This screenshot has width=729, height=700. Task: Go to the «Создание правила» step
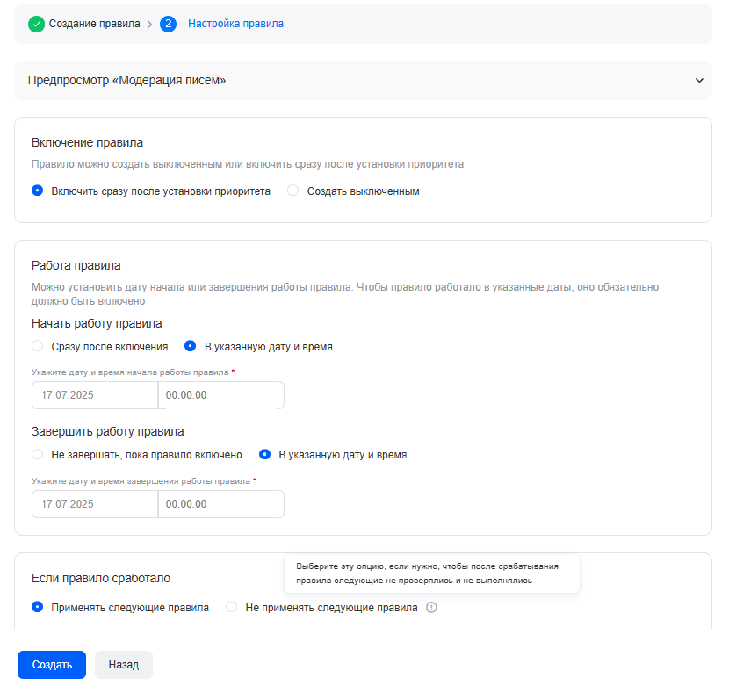[x=94, y=25]
